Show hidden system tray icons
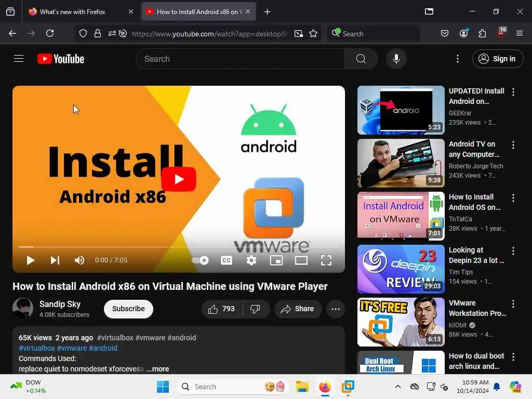Image resolution: width=532 pixels, height=399 pixels. (x=397, y=387)
